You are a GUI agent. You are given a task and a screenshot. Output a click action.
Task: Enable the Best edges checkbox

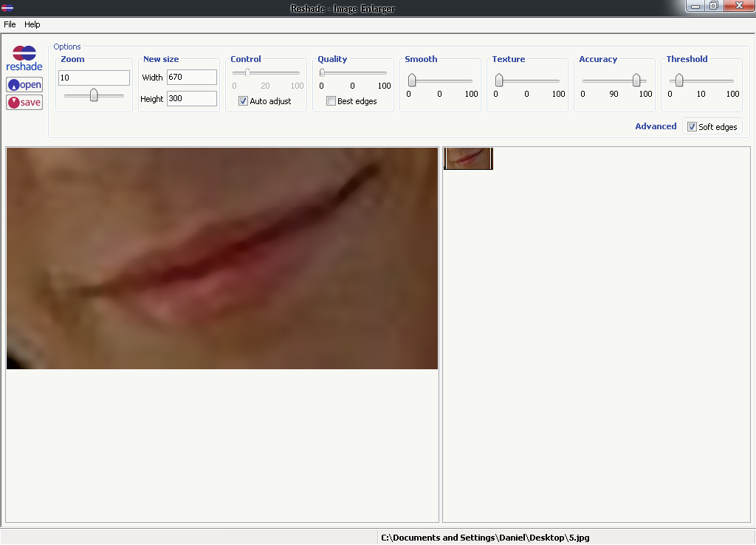pyautogui.click(x=331, y=101)
